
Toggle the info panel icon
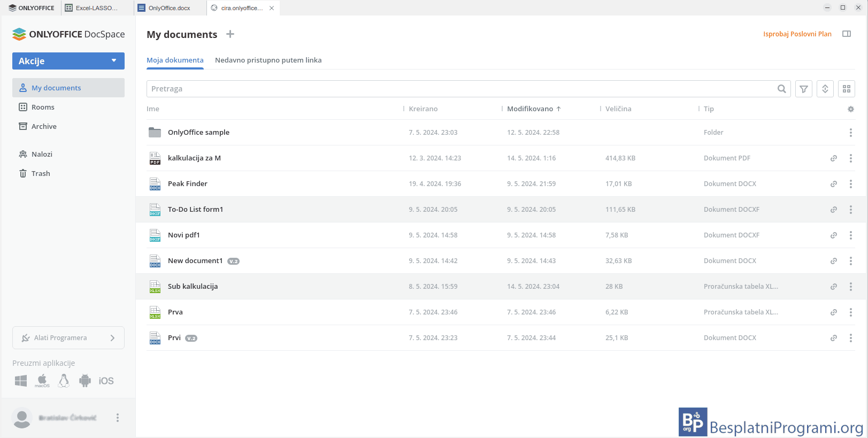[x=846, y=34]
